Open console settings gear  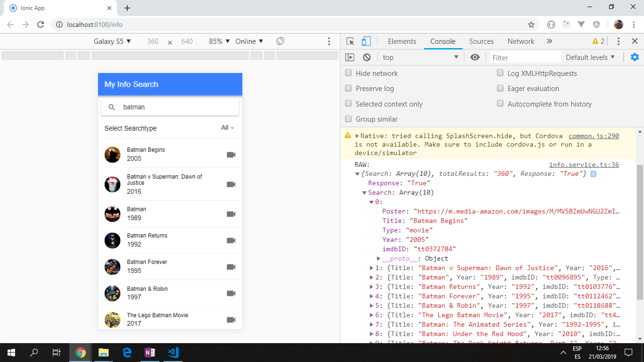click(635, 57)
